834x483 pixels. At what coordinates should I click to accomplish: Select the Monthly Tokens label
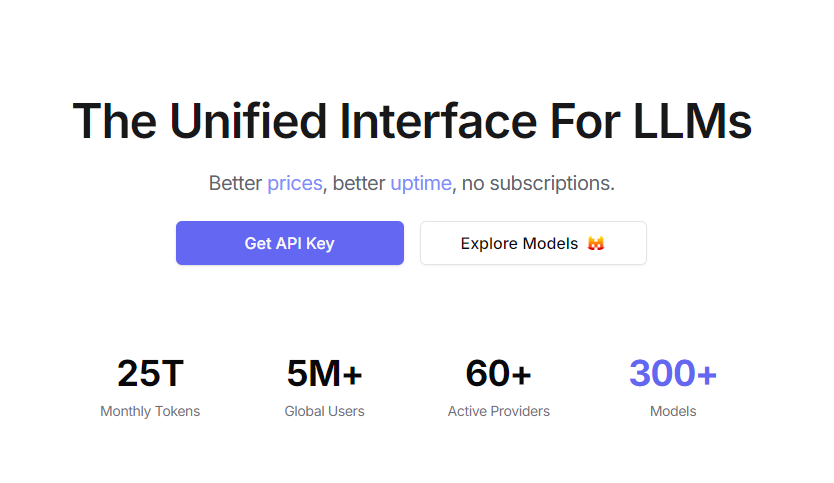coord(150,411)
